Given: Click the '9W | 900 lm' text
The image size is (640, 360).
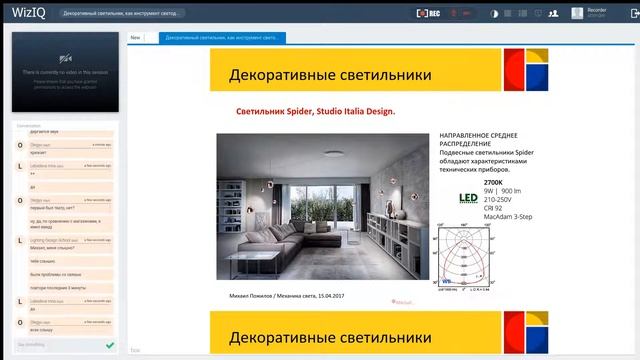Looking at the screenshot, I should coord(502,191).
